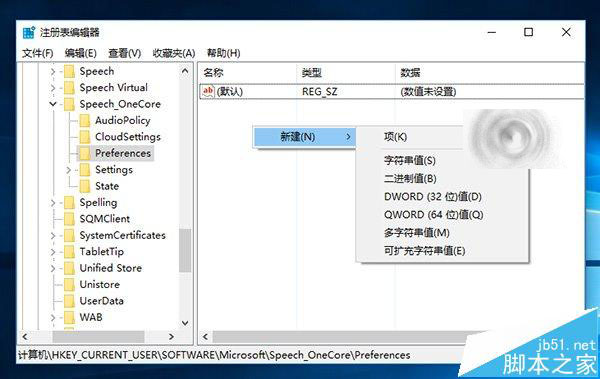Click the ab string icon of (默认)

click(x=208, y=91)
